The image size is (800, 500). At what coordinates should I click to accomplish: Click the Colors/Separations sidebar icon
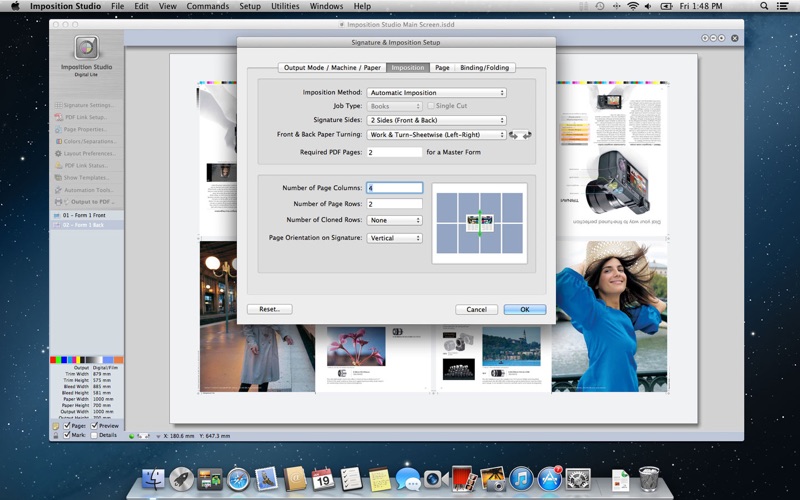point(57,141)
